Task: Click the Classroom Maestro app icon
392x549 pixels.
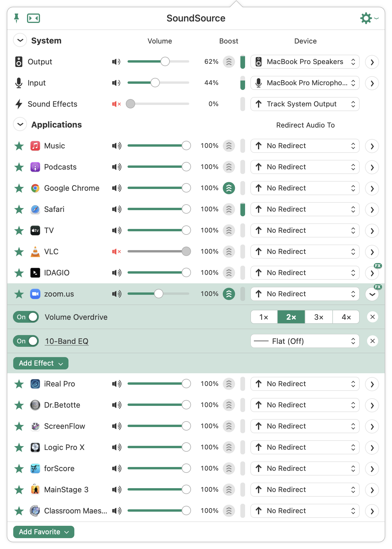Action: pyautogui.click(x=35, y=511)
